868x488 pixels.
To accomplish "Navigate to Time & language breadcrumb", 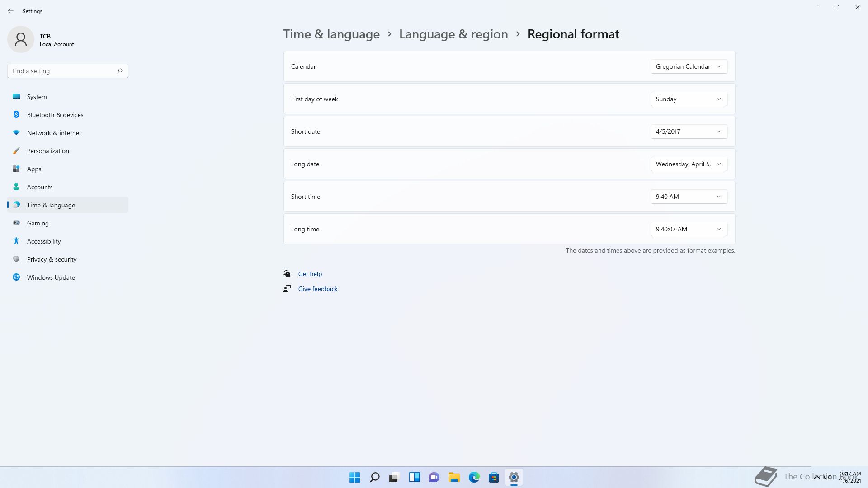I will click(x=331, y=34).
